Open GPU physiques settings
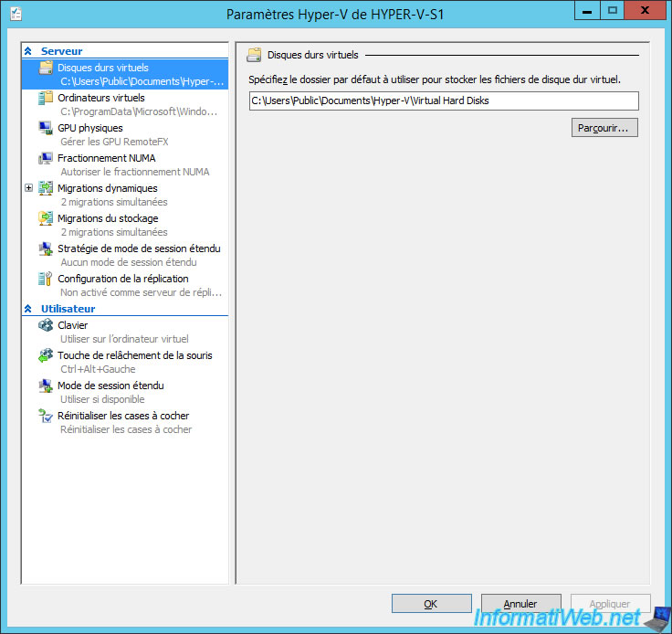Screen dimensions: 672x634 (125, 134)
